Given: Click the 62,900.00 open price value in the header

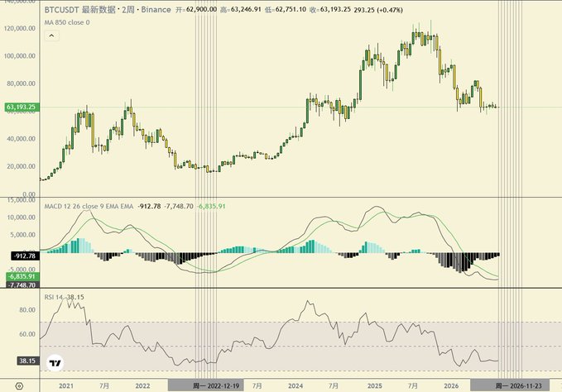Looking at the screenshot, I should click(201, 9).
